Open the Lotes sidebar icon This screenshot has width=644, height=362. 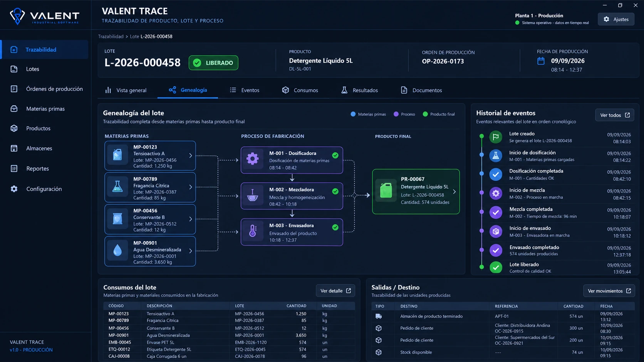[14, 69]
